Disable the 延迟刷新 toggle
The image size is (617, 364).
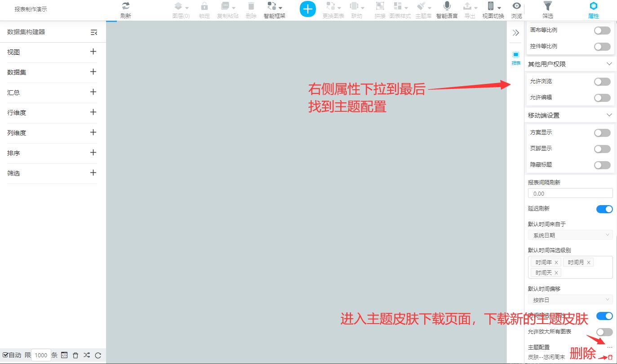pyautogui.click(x=604, y=209)
